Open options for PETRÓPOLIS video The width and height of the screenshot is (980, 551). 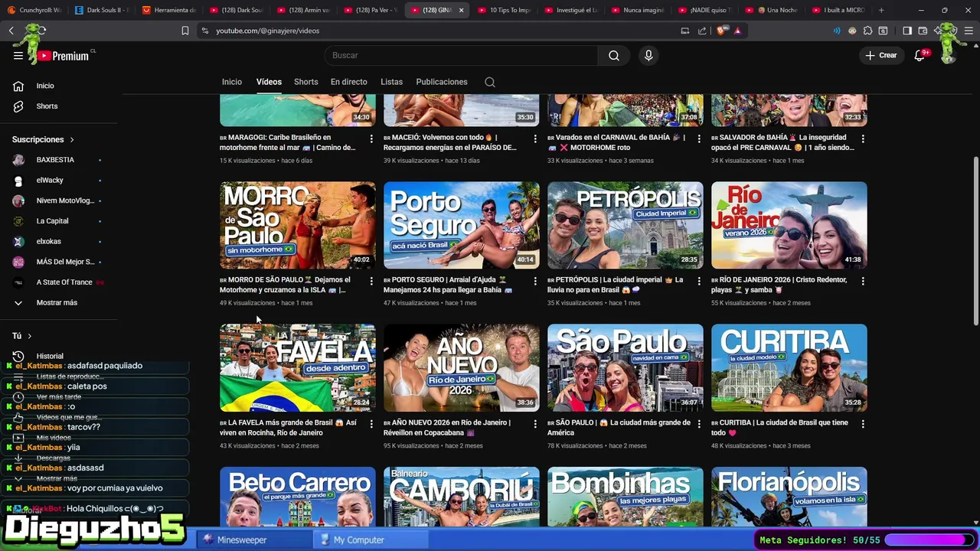(699, 281)
